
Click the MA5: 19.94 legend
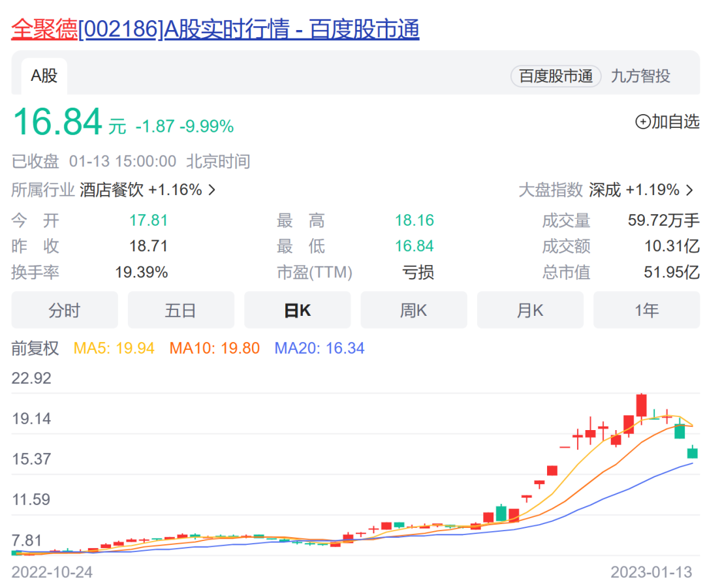tap(114, 348)
